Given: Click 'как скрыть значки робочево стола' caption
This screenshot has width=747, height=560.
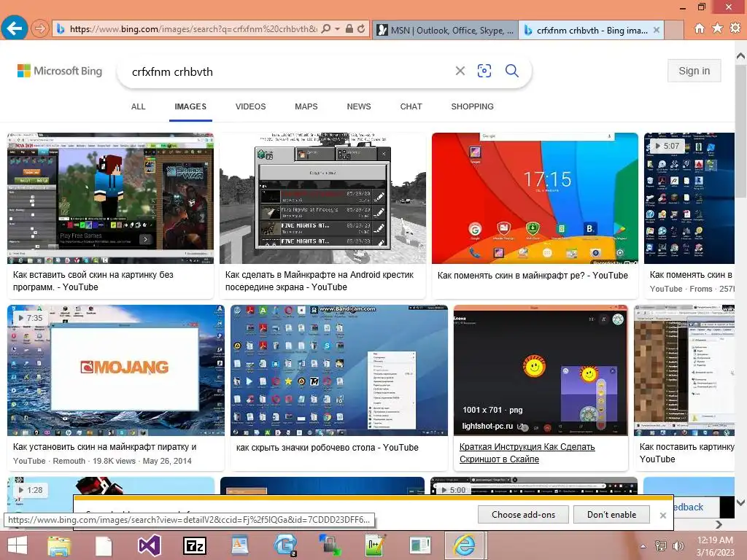Looking at the screenshot, I should point(328,448).
